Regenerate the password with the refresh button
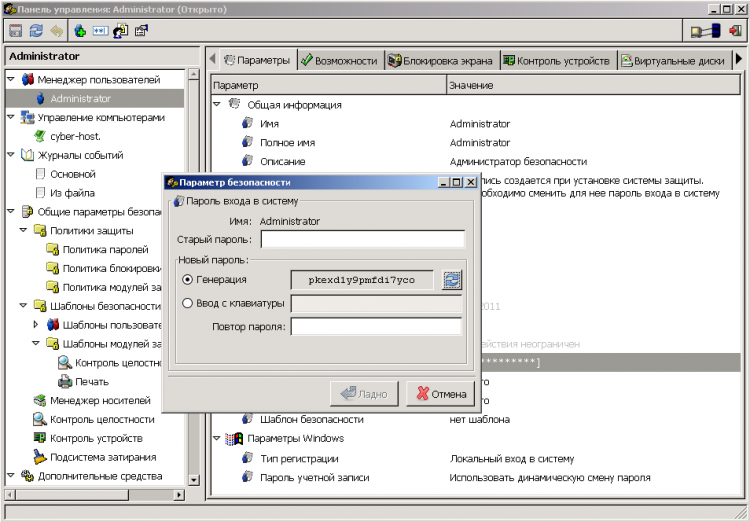 coord(452,280)
